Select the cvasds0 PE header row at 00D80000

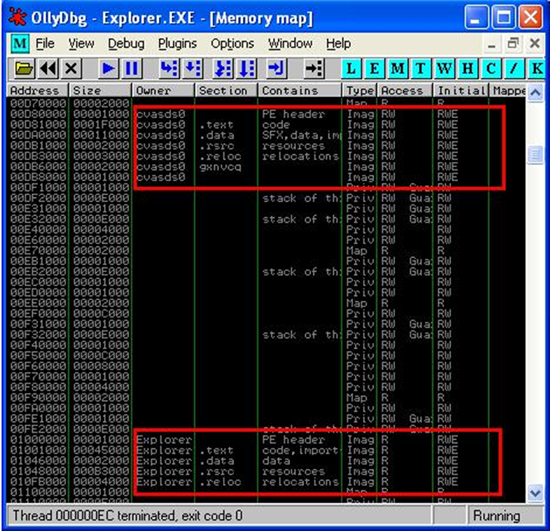tap(266, 114)
